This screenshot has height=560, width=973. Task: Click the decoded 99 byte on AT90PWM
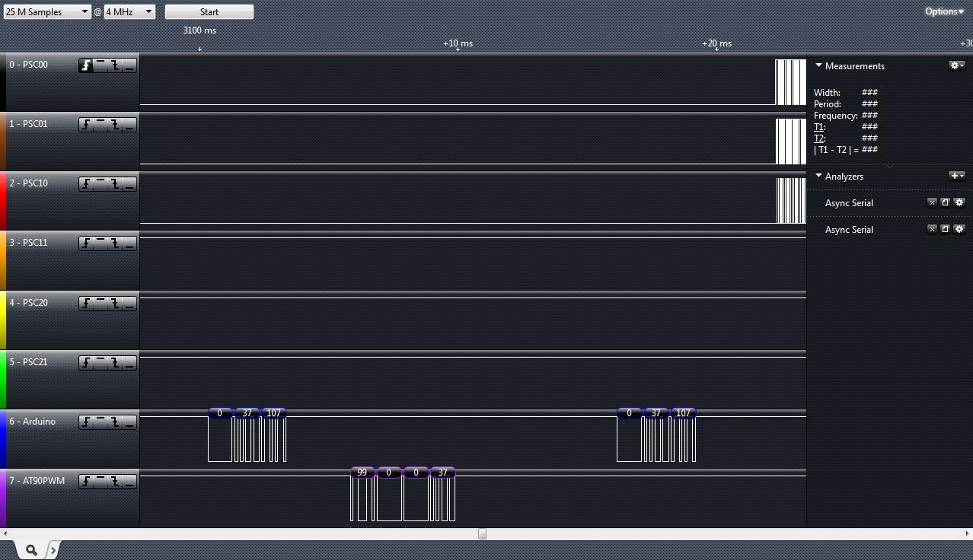362,473
